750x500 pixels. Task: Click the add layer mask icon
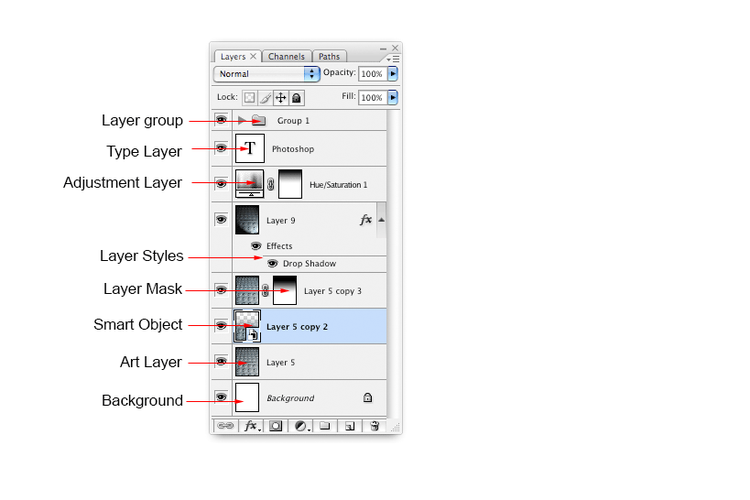tap(275, 425)
